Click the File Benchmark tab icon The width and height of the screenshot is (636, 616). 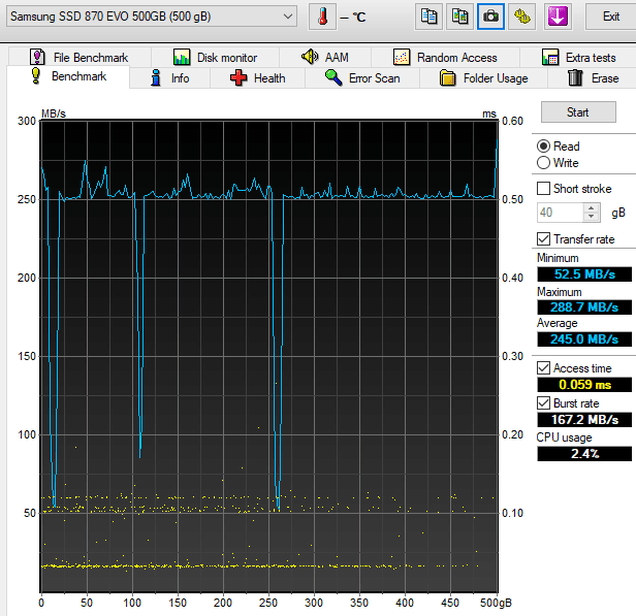coord(37,57)
